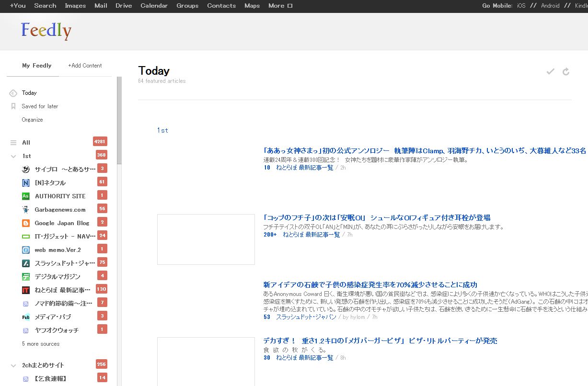Click the Garbagenews.com favicon
The height and width of the screenshot is (386, 588).
(x=26, y=209)
